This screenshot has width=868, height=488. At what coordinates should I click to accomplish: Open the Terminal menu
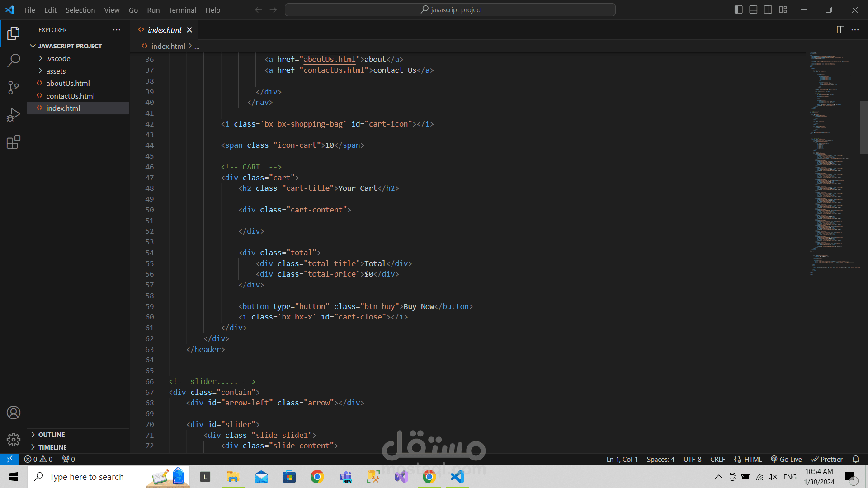click(182, 10)
